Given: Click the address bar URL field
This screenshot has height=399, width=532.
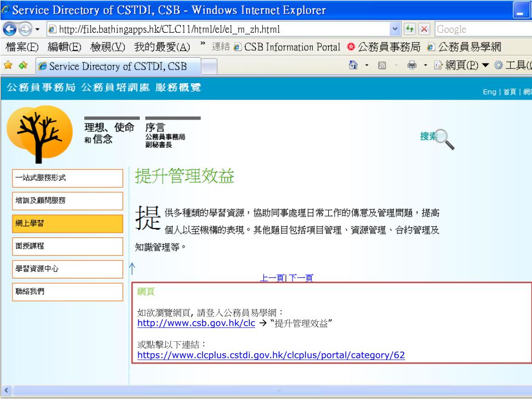Looking at the screenshot, I should click(x=218, y=29).
